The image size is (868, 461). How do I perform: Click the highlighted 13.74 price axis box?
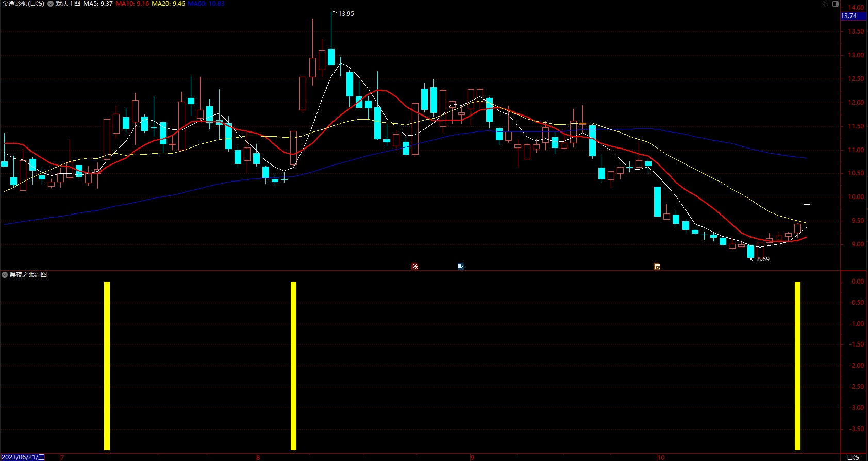pyautogui.click(x=854, y=16)
